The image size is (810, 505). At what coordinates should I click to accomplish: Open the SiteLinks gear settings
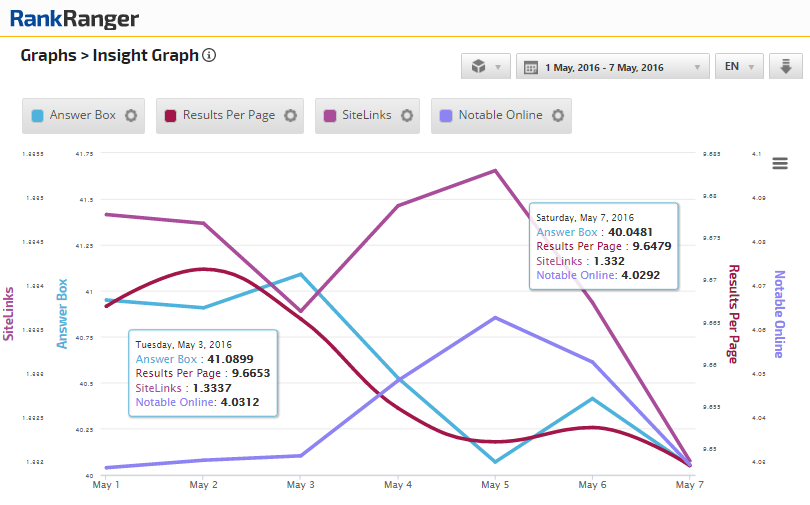coord(407,115)
